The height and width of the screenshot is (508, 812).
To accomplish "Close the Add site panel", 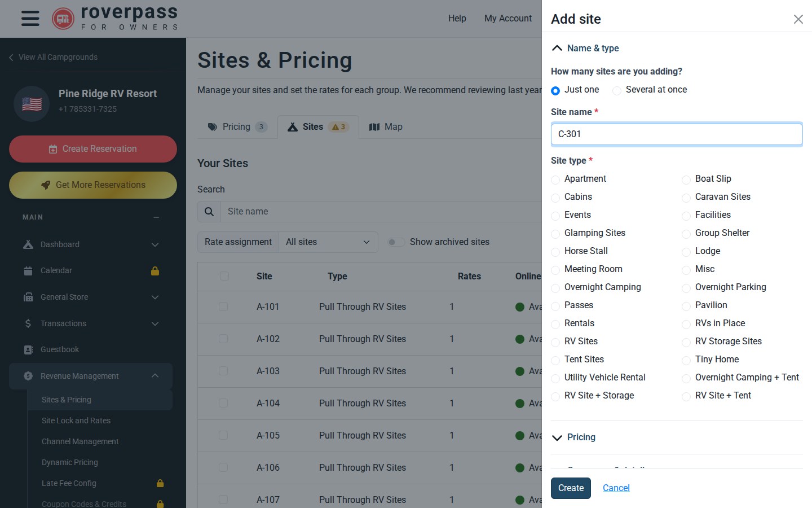I will point(798,19).
